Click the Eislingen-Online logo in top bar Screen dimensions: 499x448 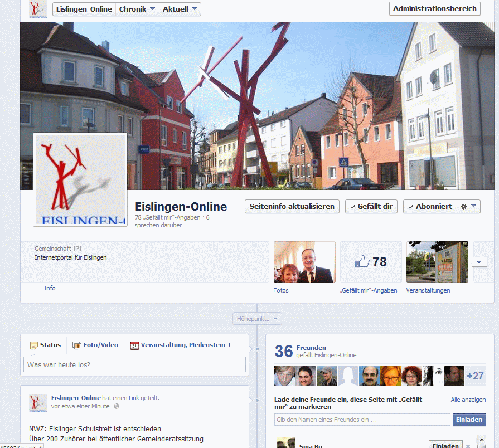click(38, 9)
